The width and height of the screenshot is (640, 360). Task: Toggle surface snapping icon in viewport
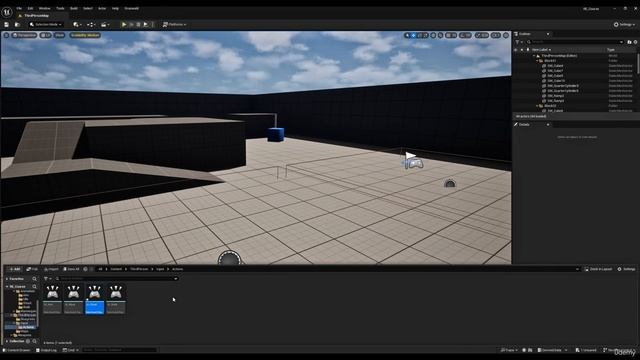[x=440, y=36]
